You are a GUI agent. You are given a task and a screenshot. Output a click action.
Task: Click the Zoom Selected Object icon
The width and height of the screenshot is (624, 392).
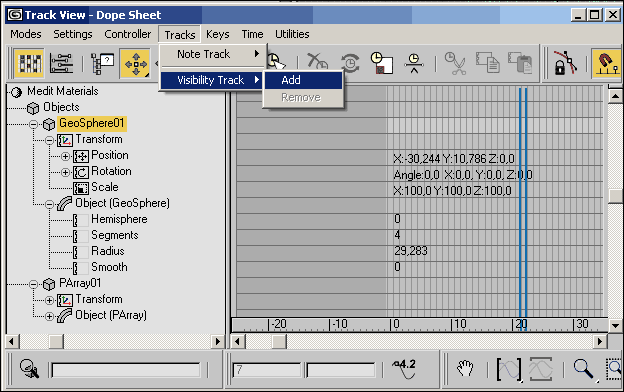coord(29,369)
